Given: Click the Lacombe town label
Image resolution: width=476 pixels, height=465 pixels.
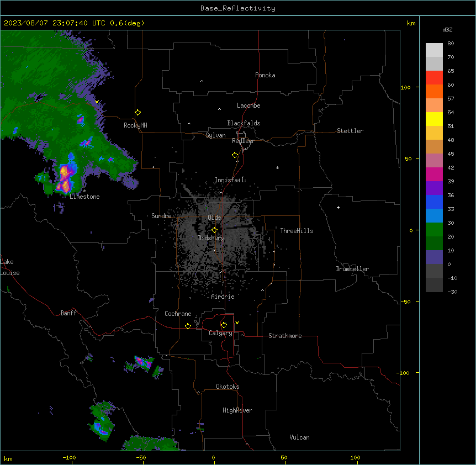Looking at the screenshot, I should (x=248, y=105).
